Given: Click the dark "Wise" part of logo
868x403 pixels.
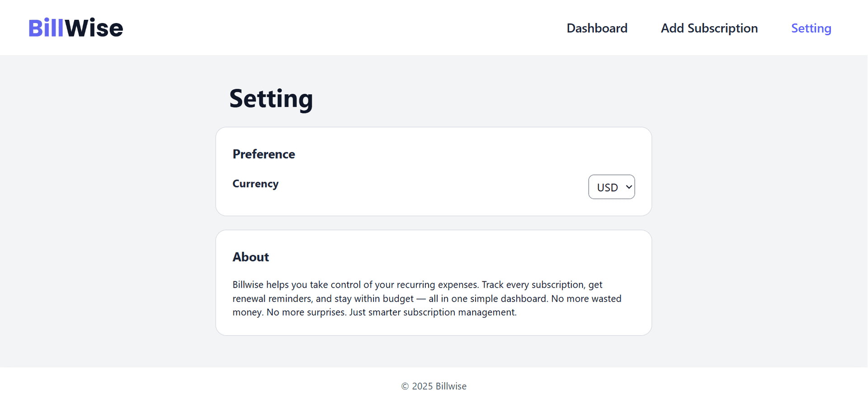Looking at the screenshot, I should [94, 28].
